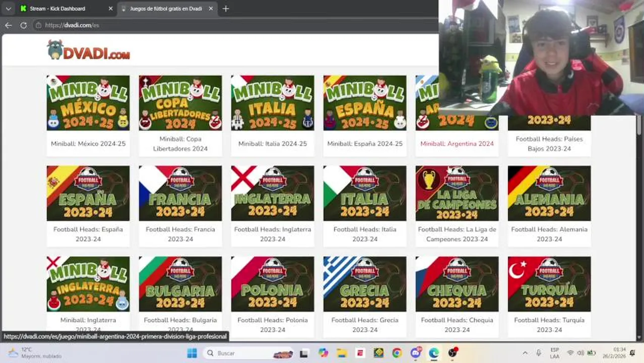The width and height of the screenshot is (644, 363).
Task: Open the Football Heads Bulgaria 2023-24 thumbnail
Action: (180, 284)
